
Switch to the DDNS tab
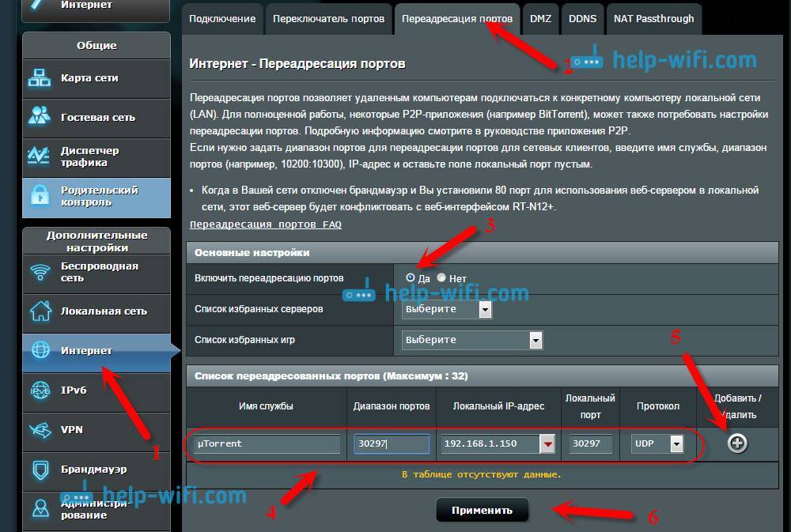[x=583, y=19]
